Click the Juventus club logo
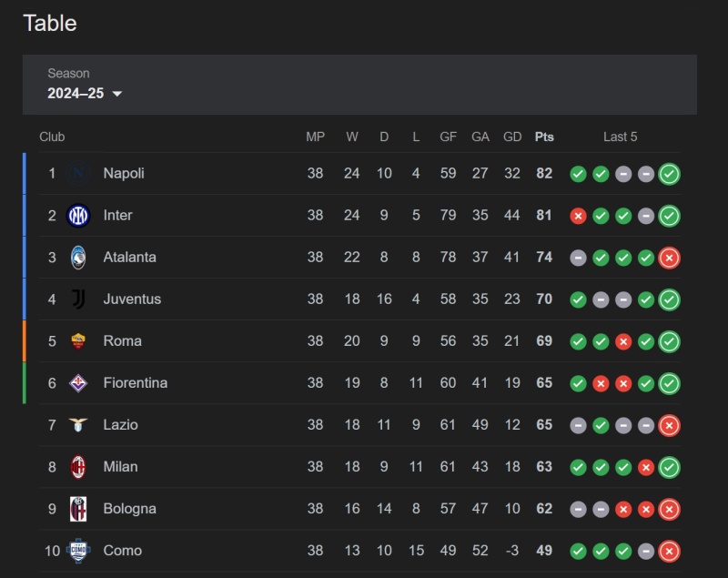The height and width of the screenshot is (578, 728). [78, 299]
